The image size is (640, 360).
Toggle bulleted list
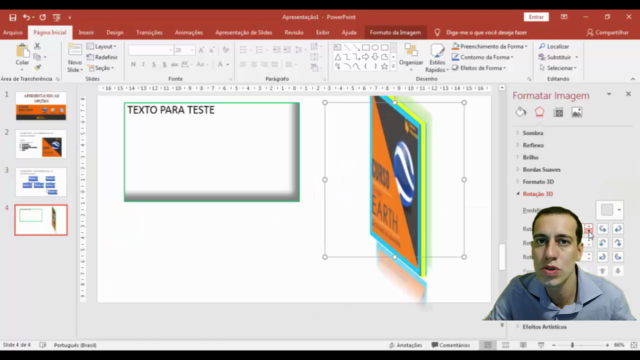(x=243, y=50)
